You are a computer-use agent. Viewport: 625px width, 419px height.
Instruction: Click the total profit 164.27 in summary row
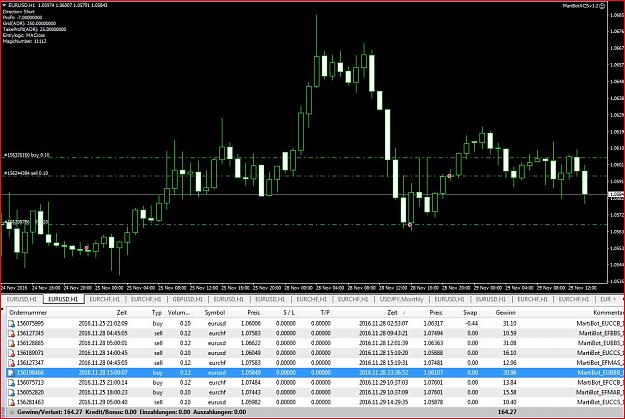[507, 412]
